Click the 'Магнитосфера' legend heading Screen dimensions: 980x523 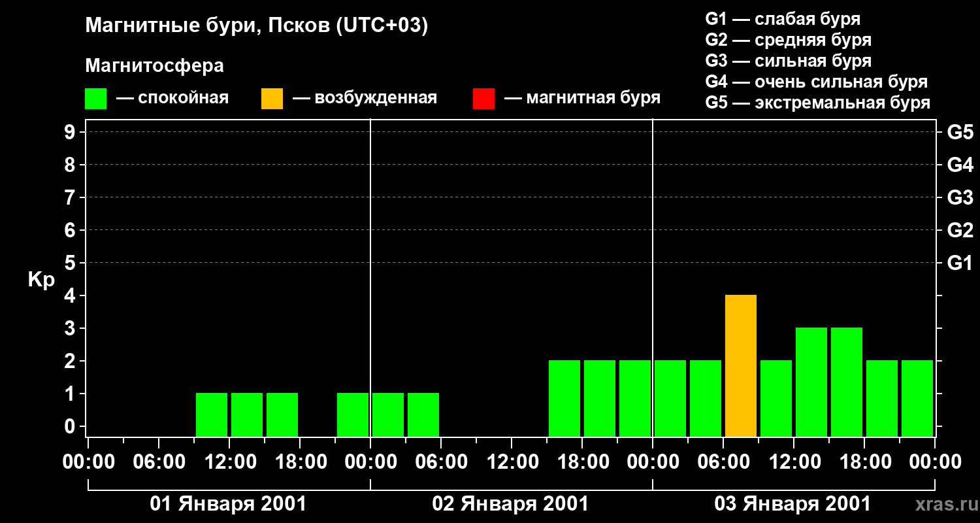(154, 66)
